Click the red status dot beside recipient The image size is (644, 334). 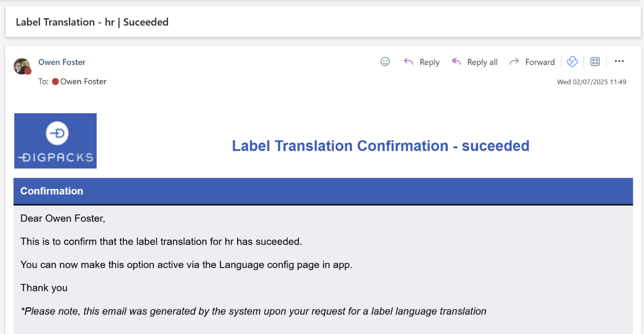[x=55, y=82]
